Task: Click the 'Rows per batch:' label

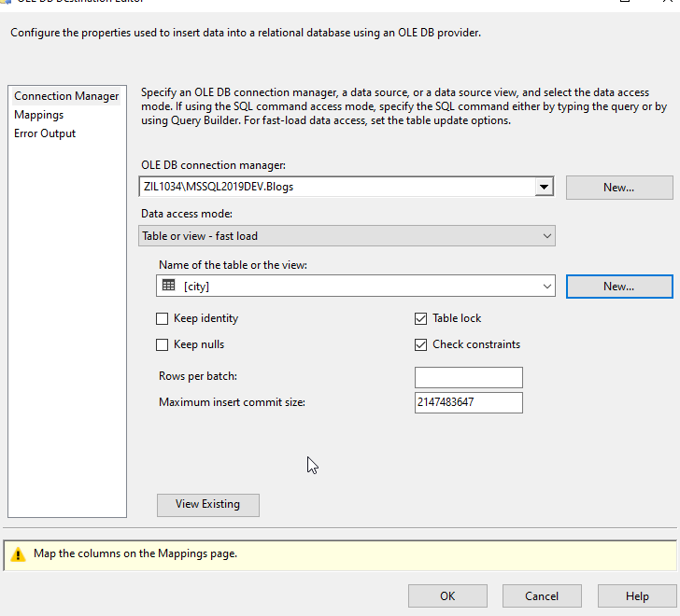Action: click(x=198, y=376)
